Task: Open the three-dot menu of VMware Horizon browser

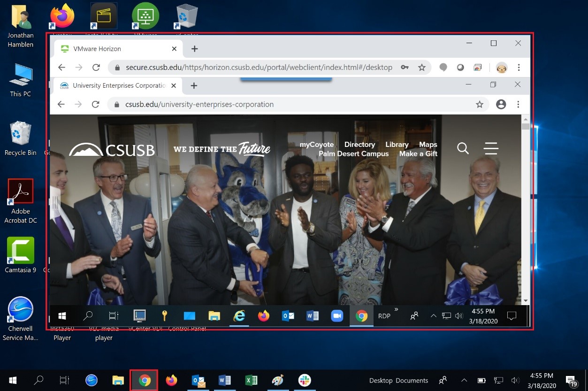Action: click(x=519, y=68)
